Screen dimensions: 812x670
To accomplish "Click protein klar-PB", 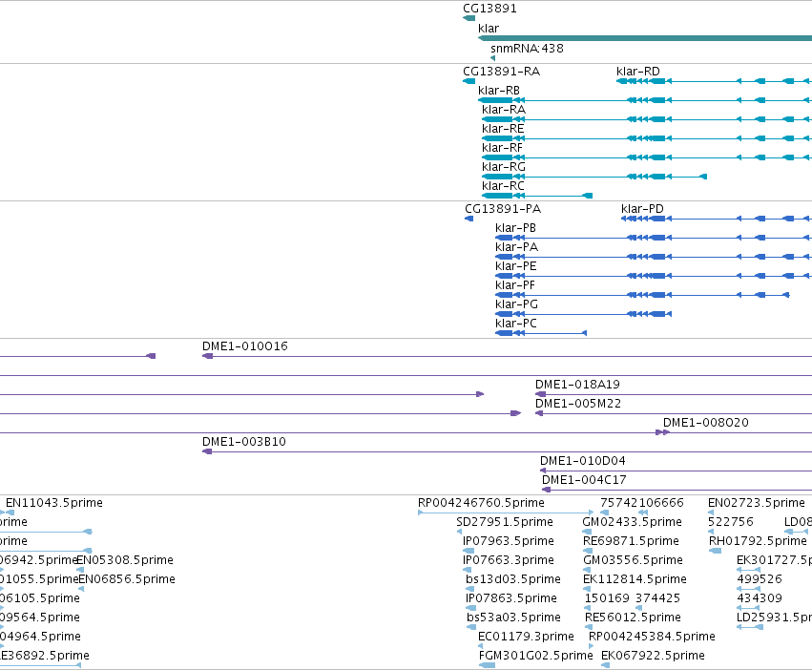I will 515,228.
